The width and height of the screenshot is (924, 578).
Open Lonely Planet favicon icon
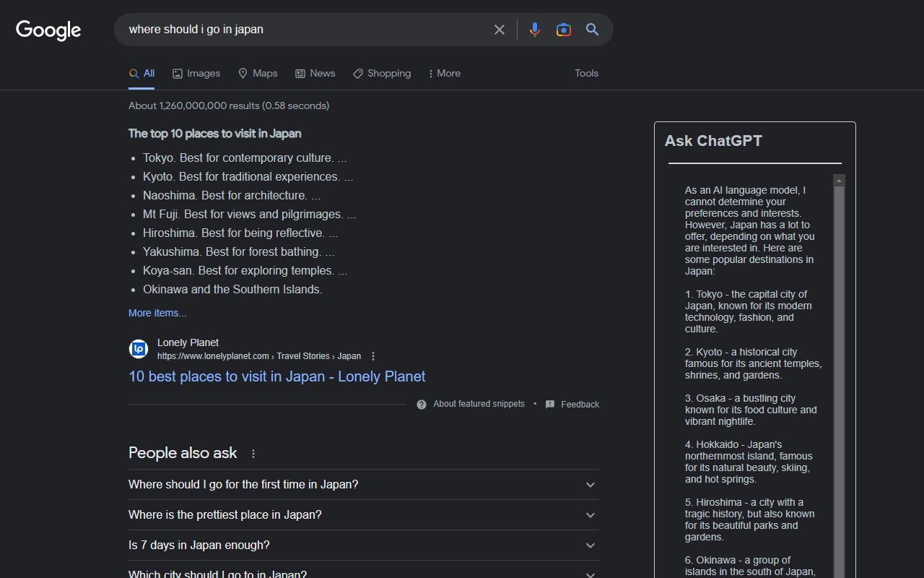pyautogui.click(x=139, y=349)
